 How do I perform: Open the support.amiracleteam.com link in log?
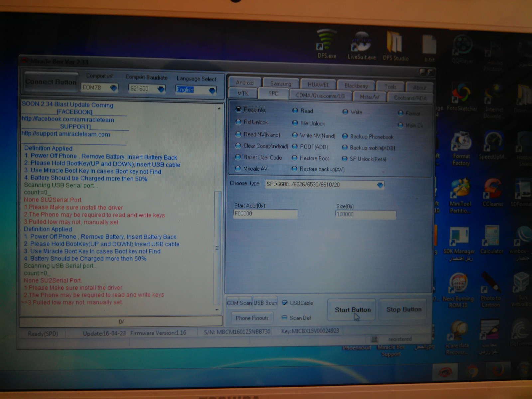coord(66,134)
